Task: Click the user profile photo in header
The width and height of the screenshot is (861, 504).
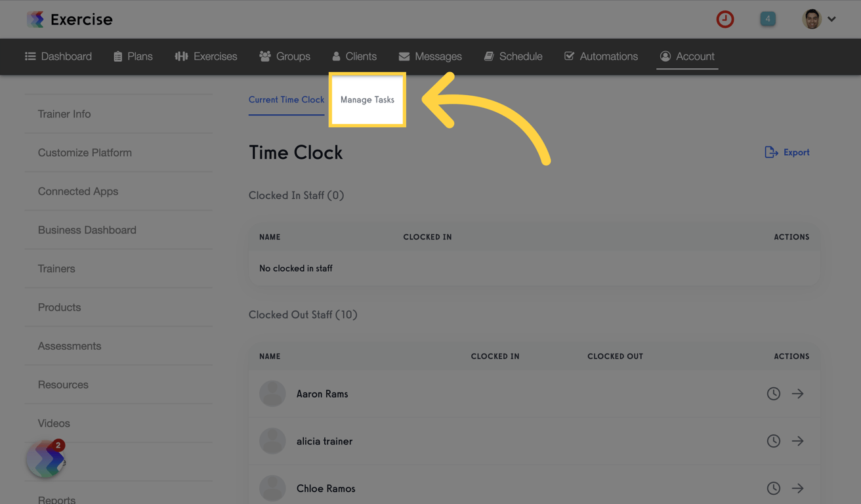Action: [x=812, y=19]
